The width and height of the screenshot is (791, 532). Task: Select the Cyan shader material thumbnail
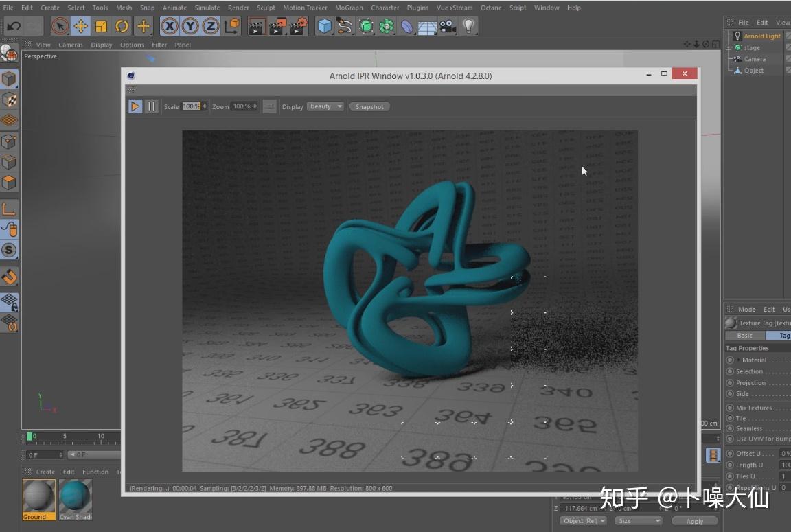[x=75, y=498]
